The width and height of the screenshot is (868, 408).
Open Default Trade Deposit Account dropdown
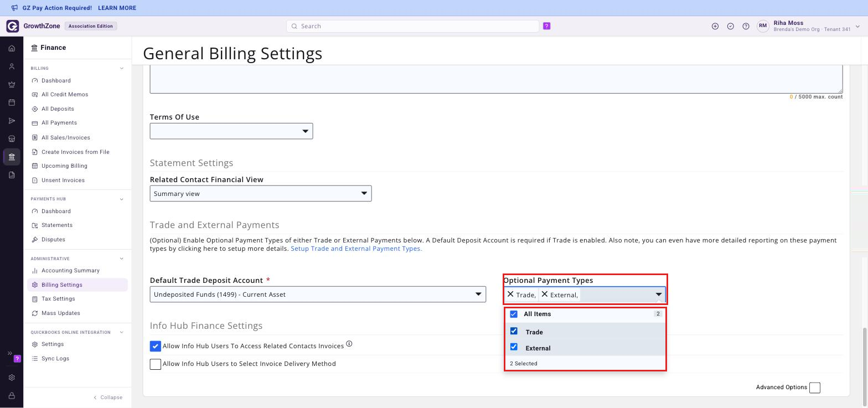coord(318,294)
